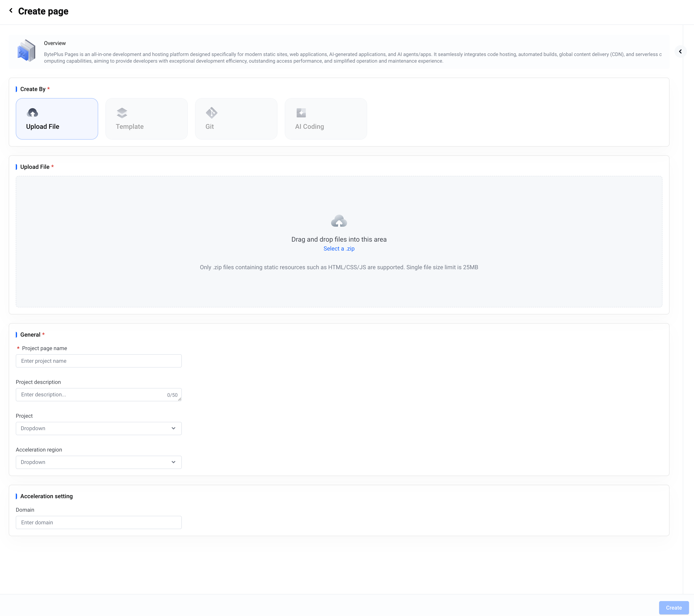Click the back arrow beside Create page
This screenshot has width=694, height=616.
point(11,11)
